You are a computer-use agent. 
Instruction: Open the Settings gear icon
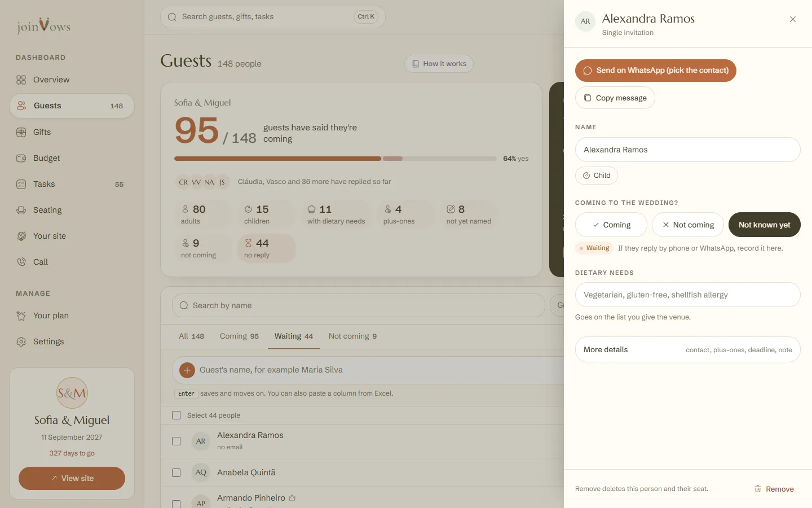point(21,341)
